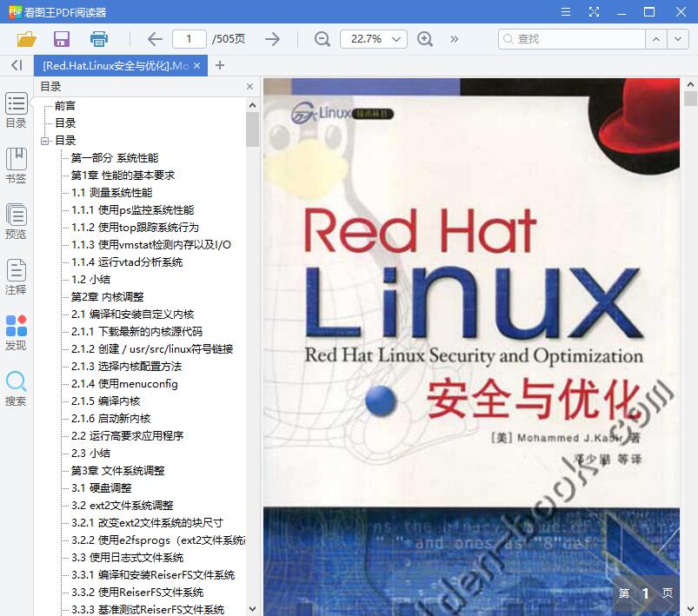
Task: Open section 2.1.3 选择内核配置方法
Action: click(x=126, y=366)
